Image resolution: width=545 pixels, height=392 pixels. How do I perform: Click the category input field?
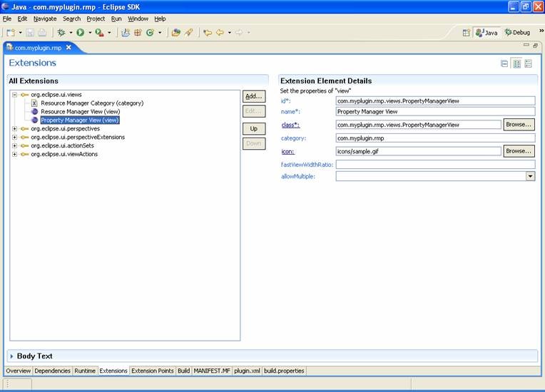point(435,138)
